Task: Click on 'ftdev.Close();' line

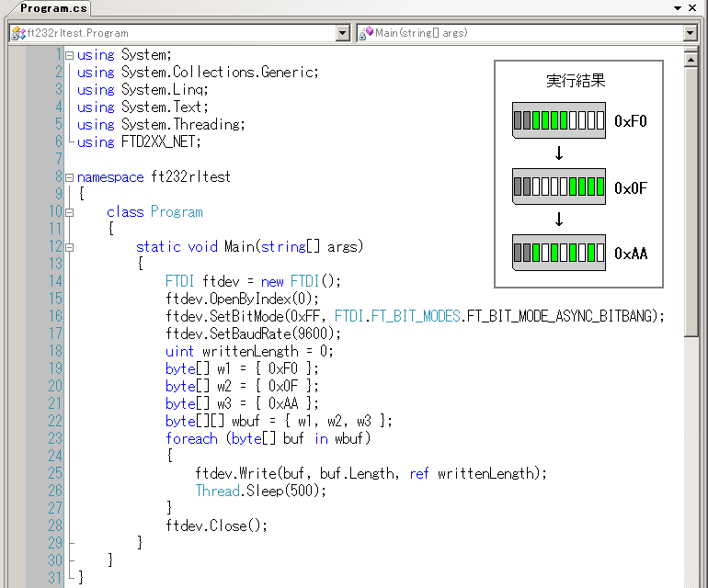Action: tap(216, 526)
